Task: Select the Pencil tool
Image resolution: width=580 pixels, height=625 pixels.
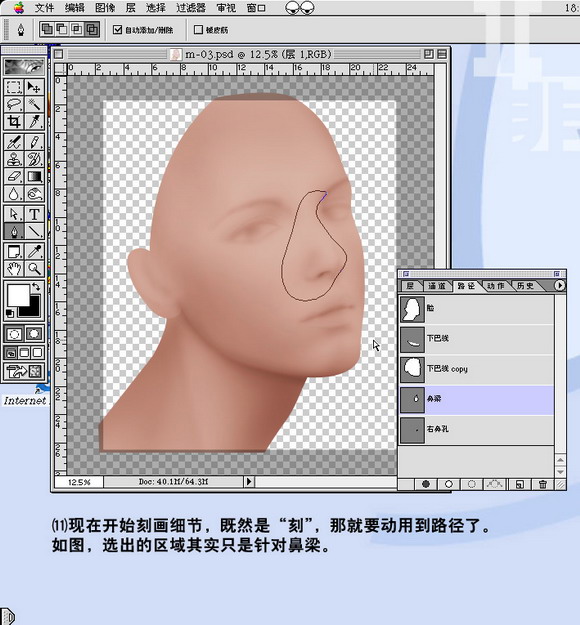Action: coord(34,142)
